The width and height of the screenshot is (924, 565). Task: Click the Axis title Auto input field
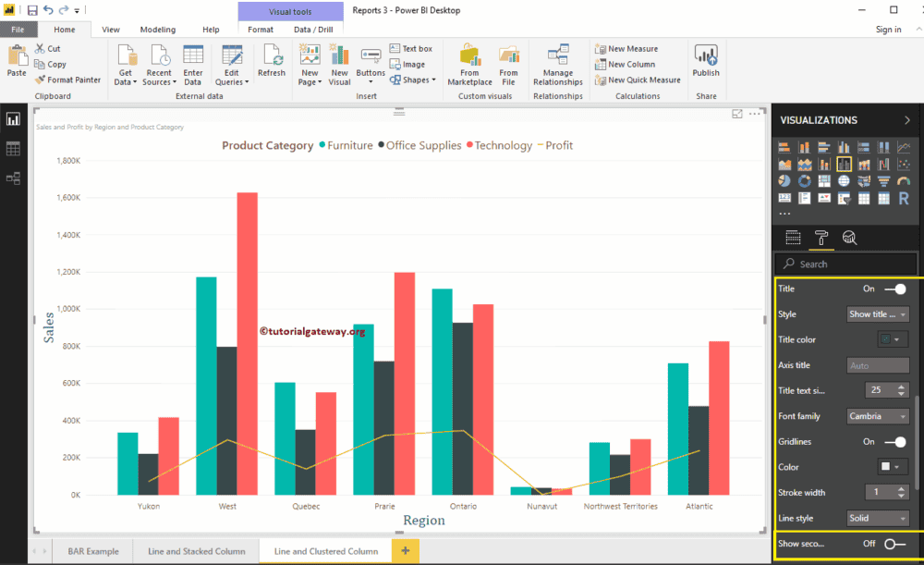pyautogui.click(x=878, y=365)
